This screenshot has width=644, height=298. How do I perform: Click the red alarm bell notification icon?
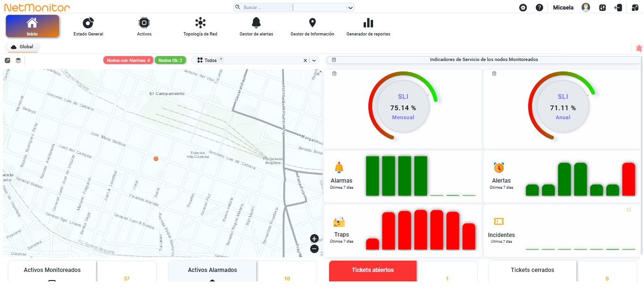point(639,48)
